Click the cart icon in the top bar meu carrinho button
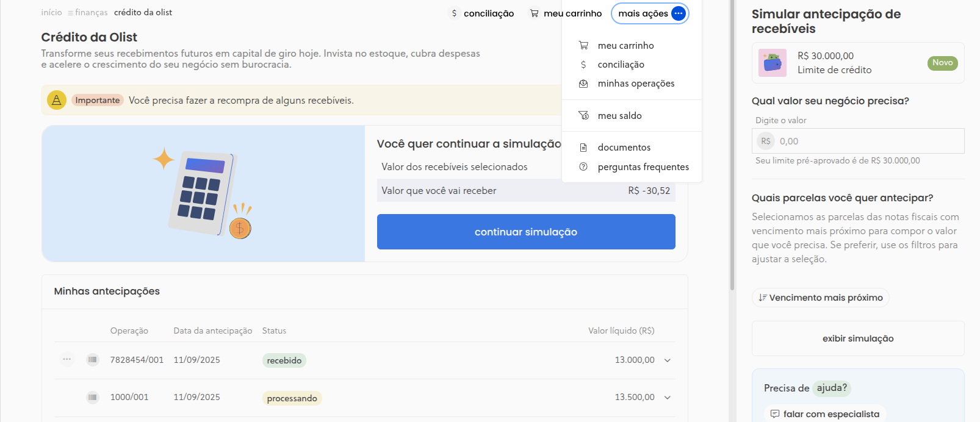Image resolution: width=980 pixels, height=422 pixels. [535, 13]
